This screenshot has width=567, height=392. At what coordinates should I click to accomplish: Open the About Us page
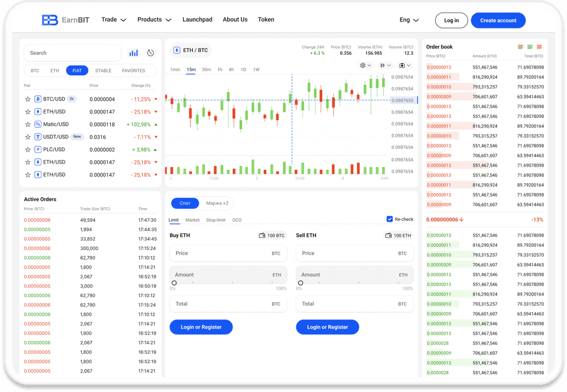(235, 19)
